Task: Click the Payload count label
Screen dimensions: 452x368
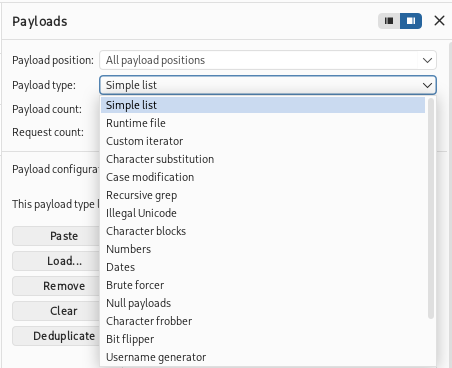Action: 47,109
